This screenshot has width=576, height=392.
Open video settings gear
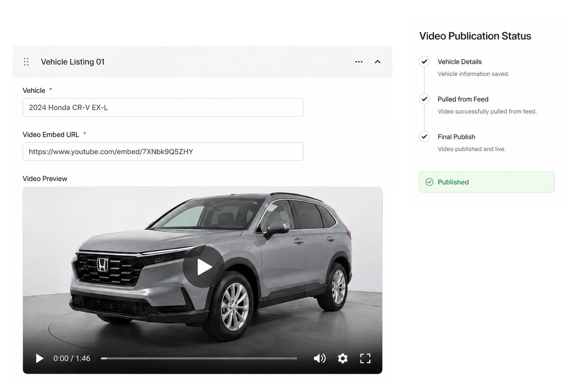click(342, 358)
